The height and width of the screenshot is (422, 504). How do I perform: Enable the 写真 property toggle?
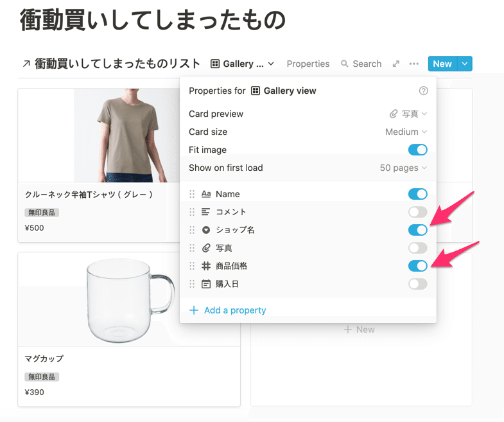[x=417, y=248]
